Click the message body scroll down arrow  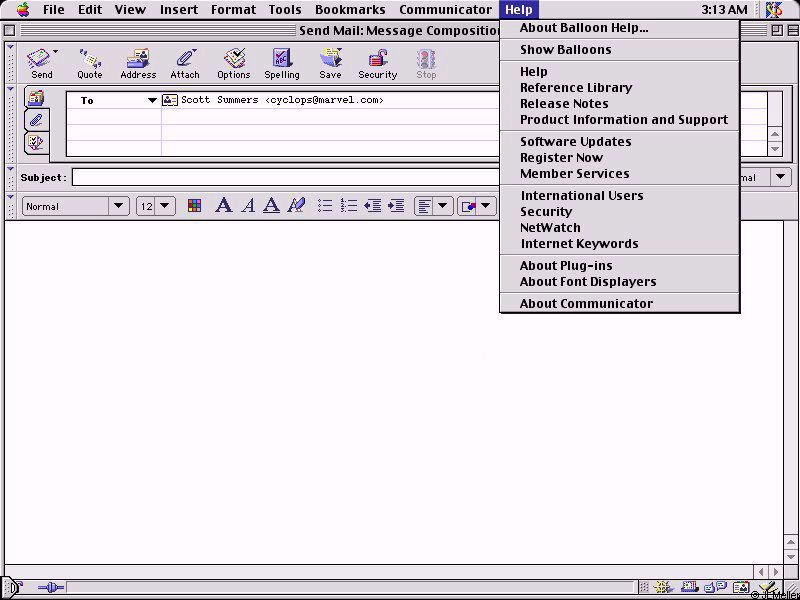(x=791, y=557)
